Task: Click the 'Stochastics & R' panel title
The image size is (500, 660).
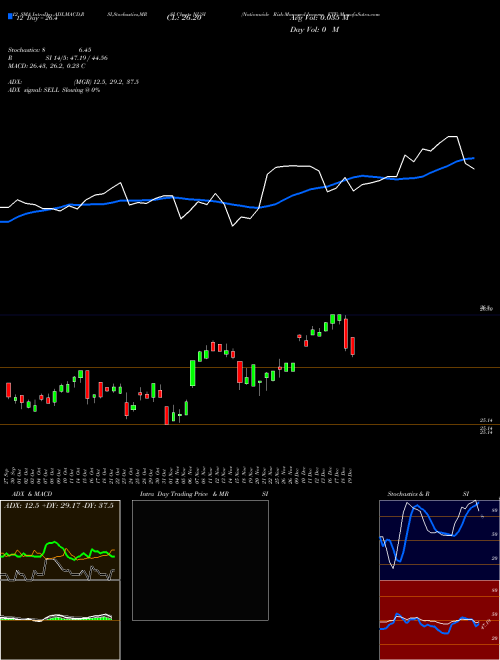Action: [x=409, y=494]
